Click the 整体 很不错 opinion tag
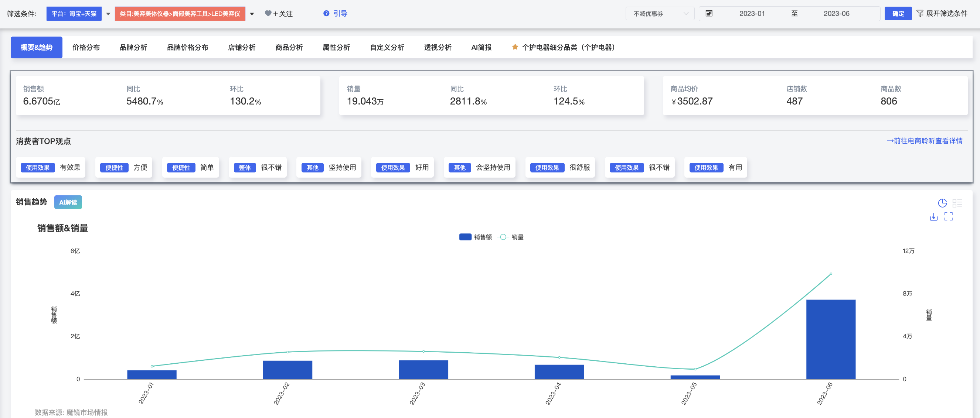The width and height of the screenshot is (980, 418). coord(258,168)
